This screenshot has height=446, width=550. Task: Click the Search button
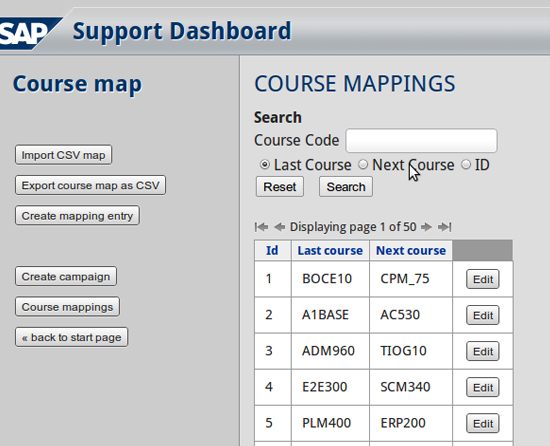tap(346, 187)
